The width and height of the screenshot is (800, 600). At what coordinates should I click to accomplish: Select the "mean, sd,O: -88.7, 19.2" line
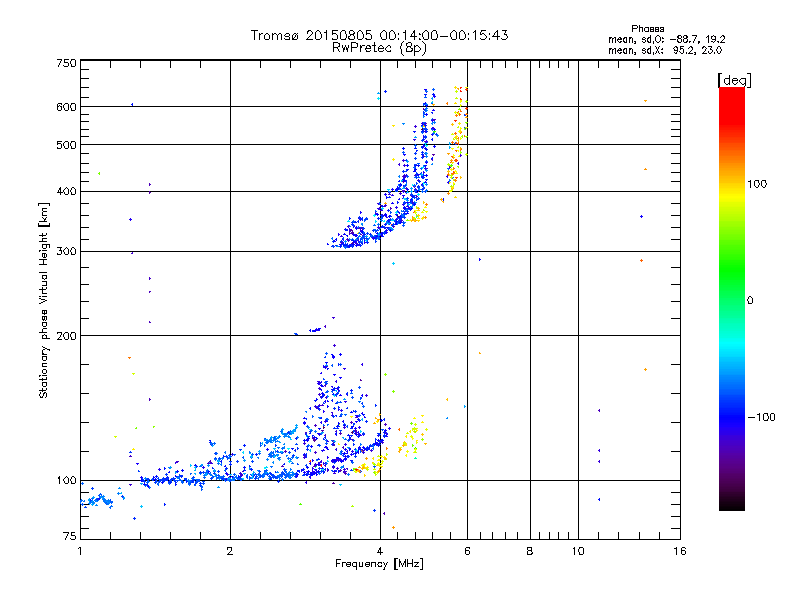click(666, 39)
